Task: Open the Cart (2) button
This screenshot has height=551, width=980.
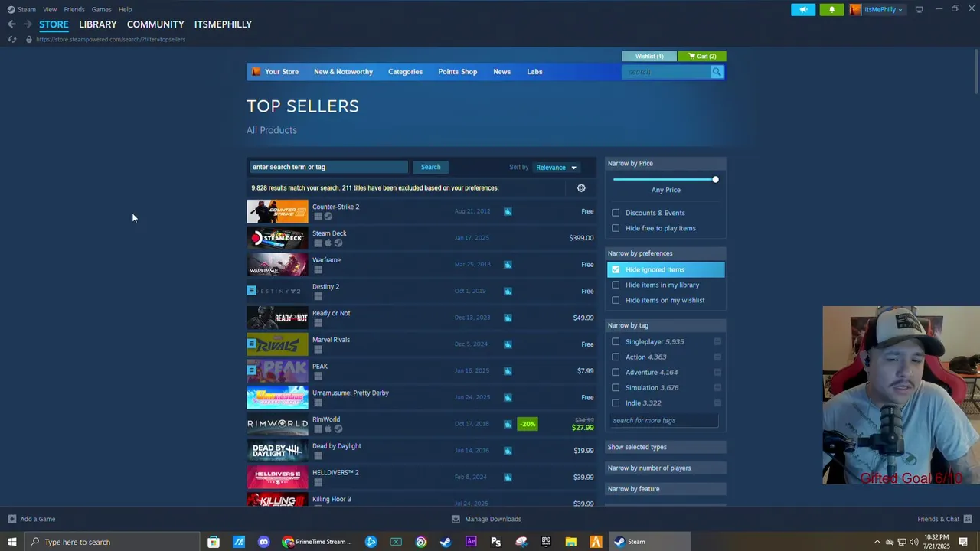Action: (702, 56)
